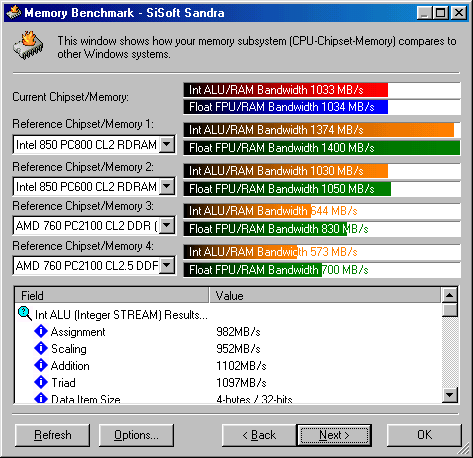Select the Assignment row label

tap(78, 332)
